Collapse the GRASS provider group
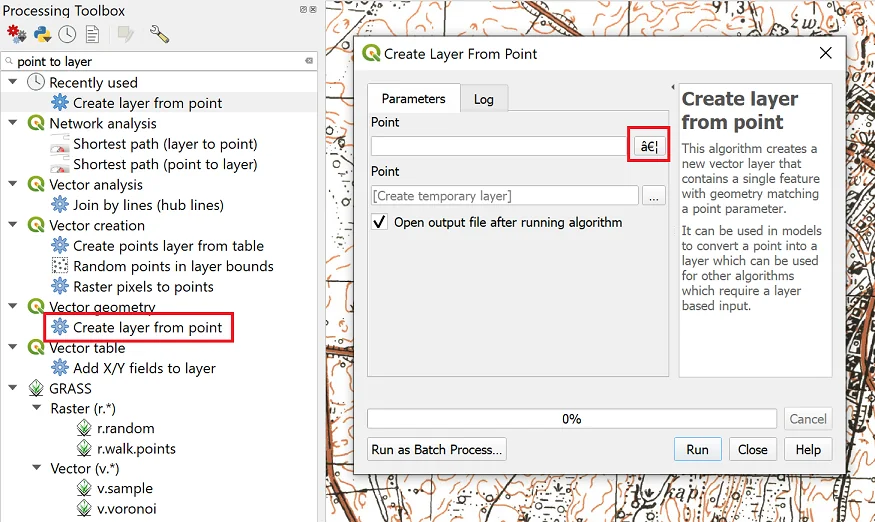 click(12, 388)
